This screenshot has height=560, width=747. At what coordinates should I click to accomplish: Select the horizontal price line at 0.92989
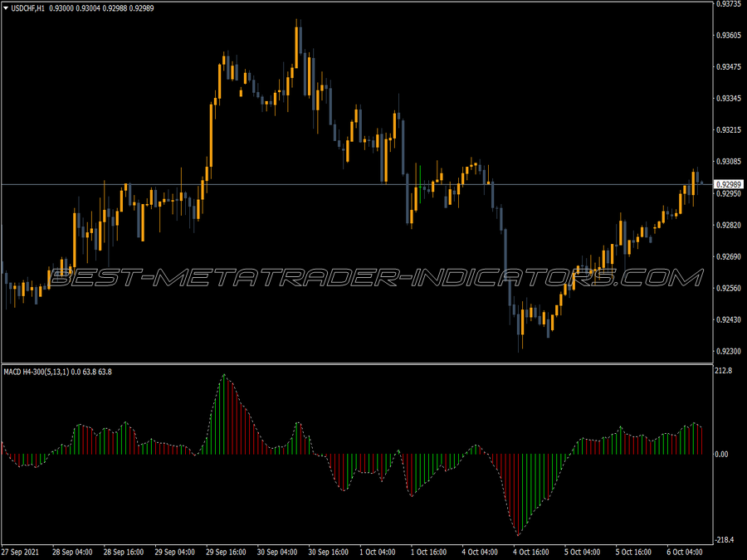(x=356, y=184)
